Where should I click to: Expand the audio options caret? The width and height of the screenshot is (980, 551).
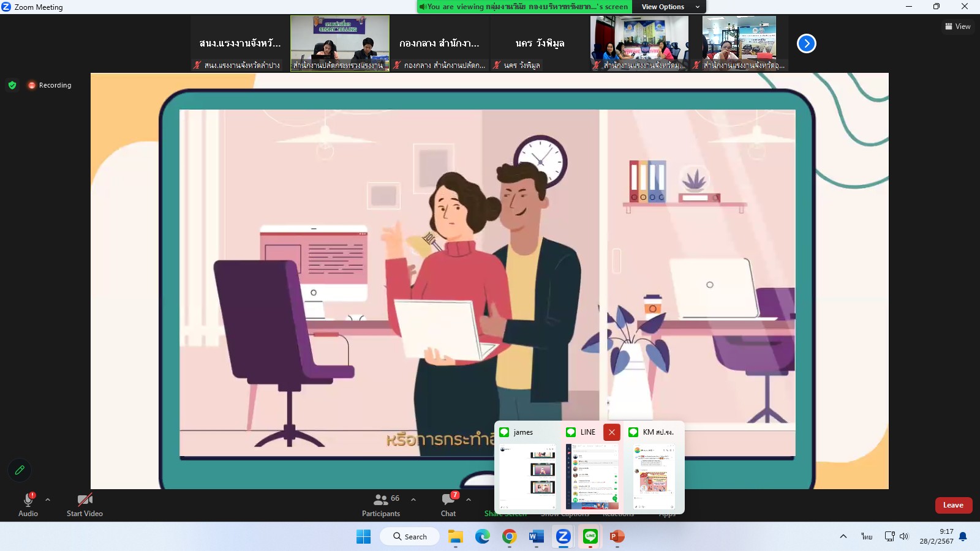pyautogui.click(x=48, y=500)
